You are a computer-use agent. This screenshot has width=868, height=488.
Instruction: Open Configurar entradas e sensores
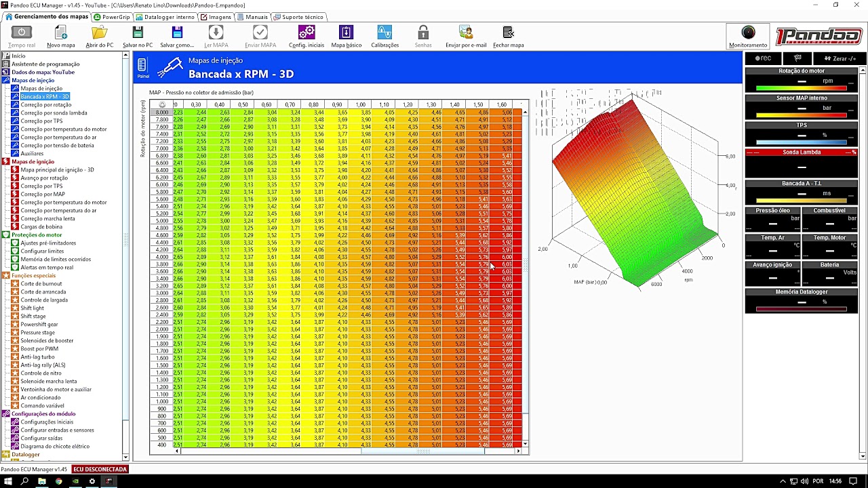57,430
